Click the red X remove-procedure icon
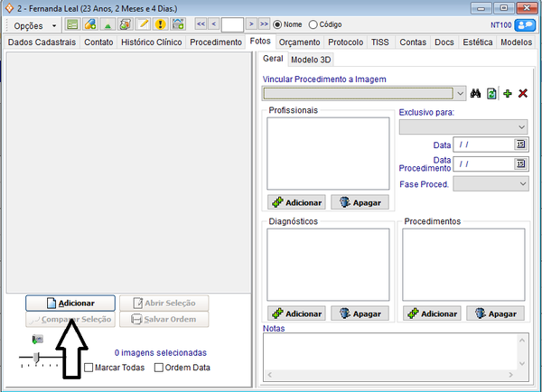 click(522, 93)
